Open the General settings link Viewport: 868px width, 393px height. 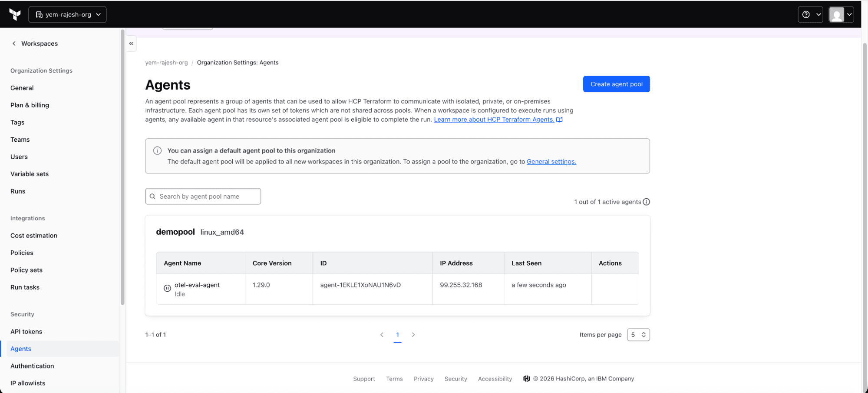(x=551, y=162)
